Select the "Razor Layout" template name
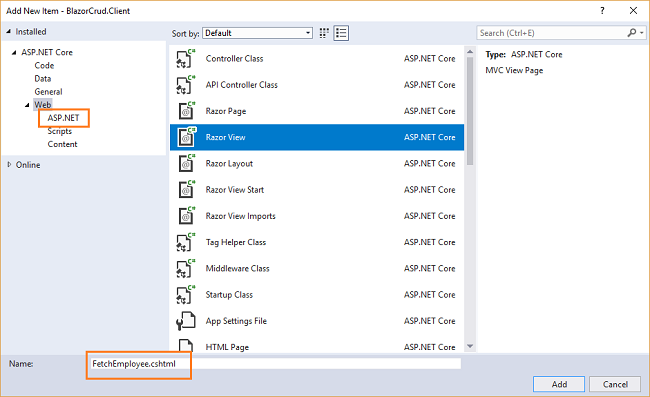The height and width of the screenshot is (397, 650). point(229,164)
